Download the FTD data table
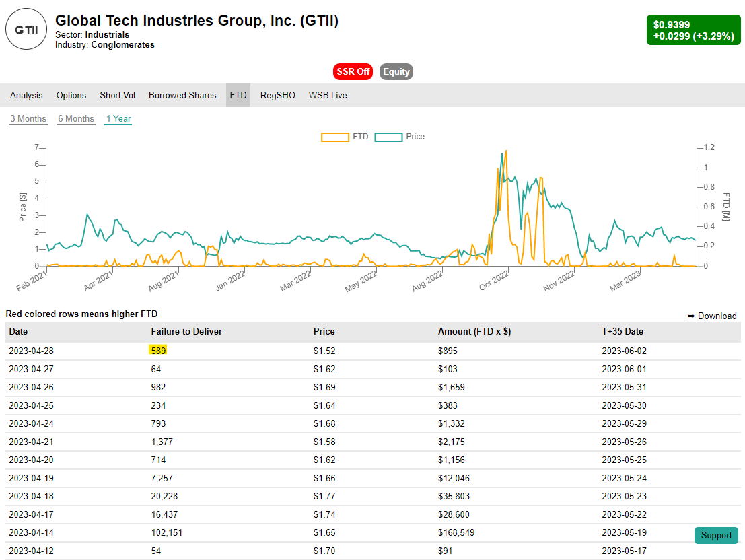Viewport: 745px width, 560px height. coord(716,316)
